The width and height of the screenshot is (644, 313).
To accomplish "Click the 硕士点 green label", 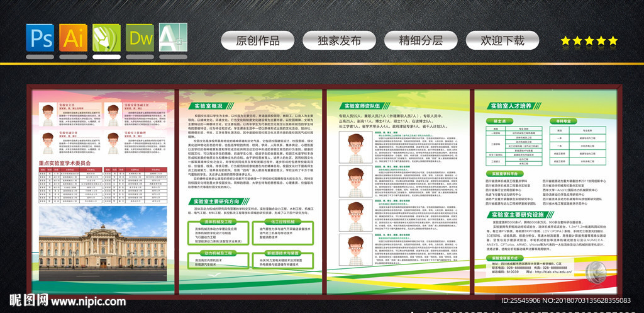I will point(500,122).
